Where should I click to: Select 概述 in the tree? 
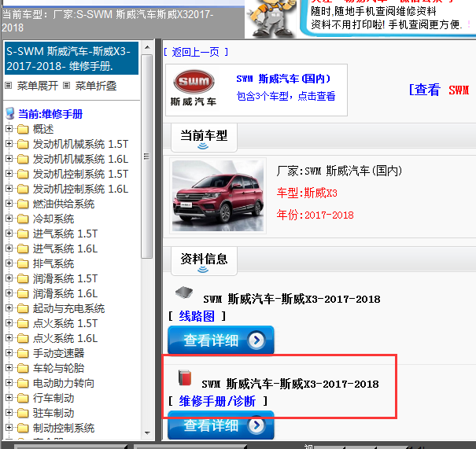pyautogui.click(x=43, y=129)
